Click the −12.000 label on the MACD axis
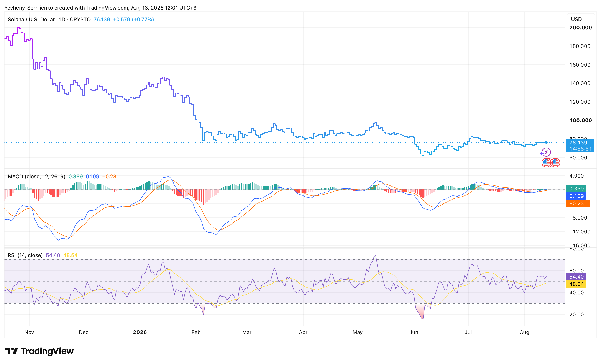 pyautogui.click(x=580, y=232)
